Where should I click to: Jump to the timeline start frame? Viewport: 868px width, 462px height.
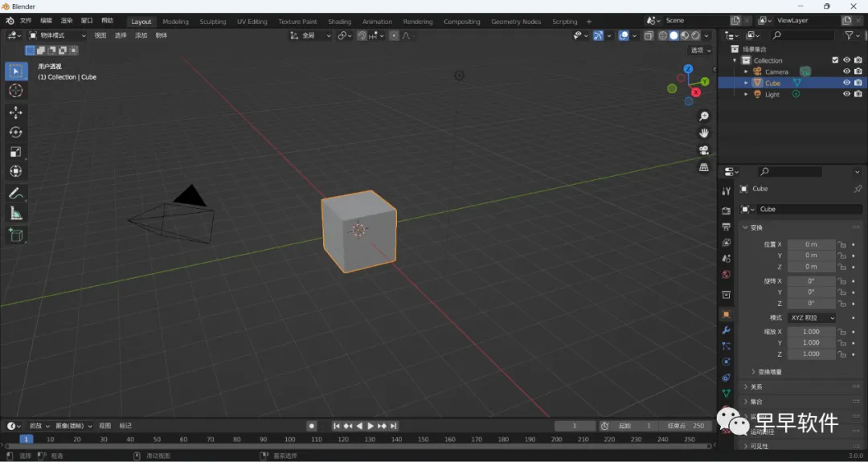point(336,426)
